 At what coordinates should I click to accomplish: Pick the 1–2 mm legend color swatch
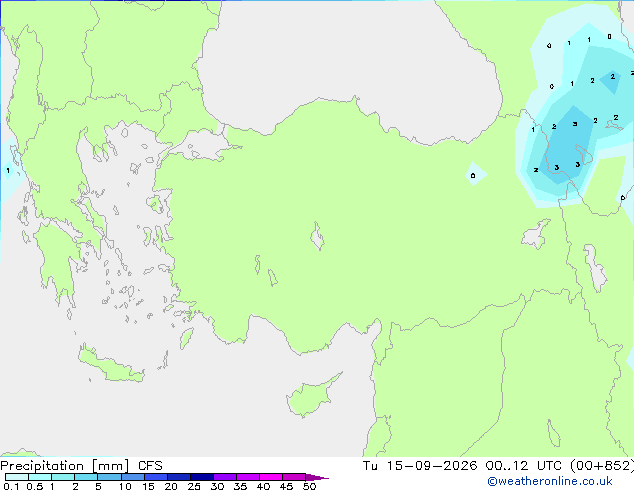pos(63,477)
